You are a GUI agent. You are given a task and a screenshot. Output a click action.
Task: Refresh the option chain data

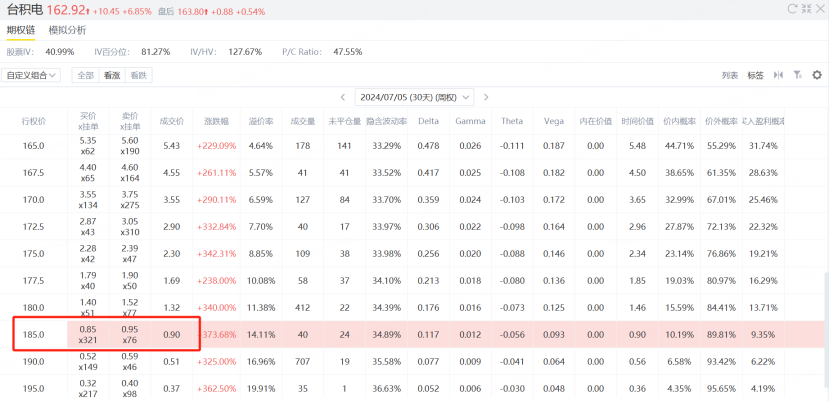tap(792, 8)
